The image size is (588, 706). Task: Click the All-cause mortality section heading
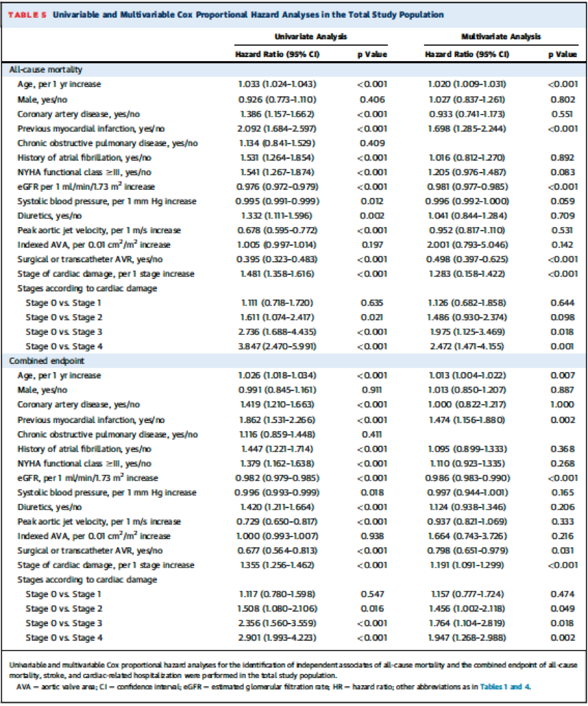point(45,69)
